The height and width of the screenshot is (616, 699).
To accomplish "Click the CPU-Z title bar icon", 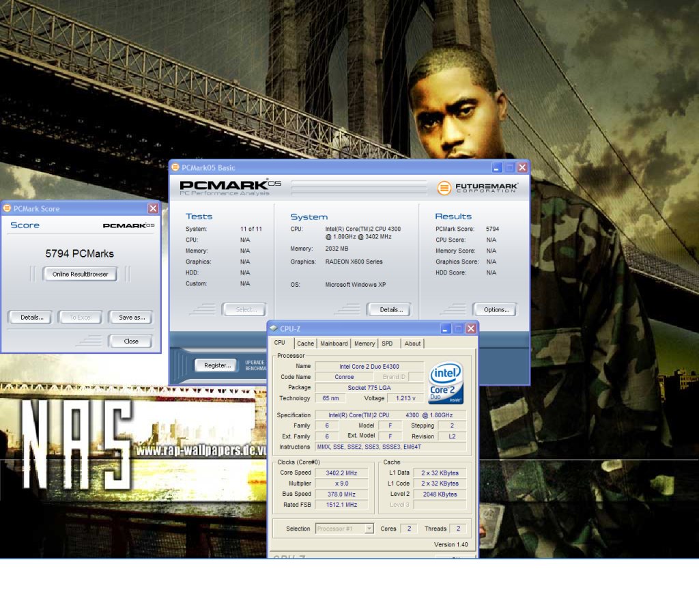I will tap(274, 328).
